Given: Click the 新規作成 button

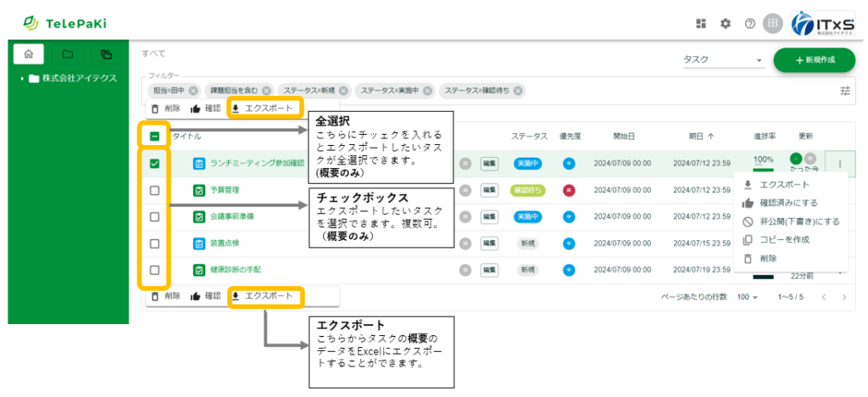Looking at the screenshot, I should click(814, 60).
